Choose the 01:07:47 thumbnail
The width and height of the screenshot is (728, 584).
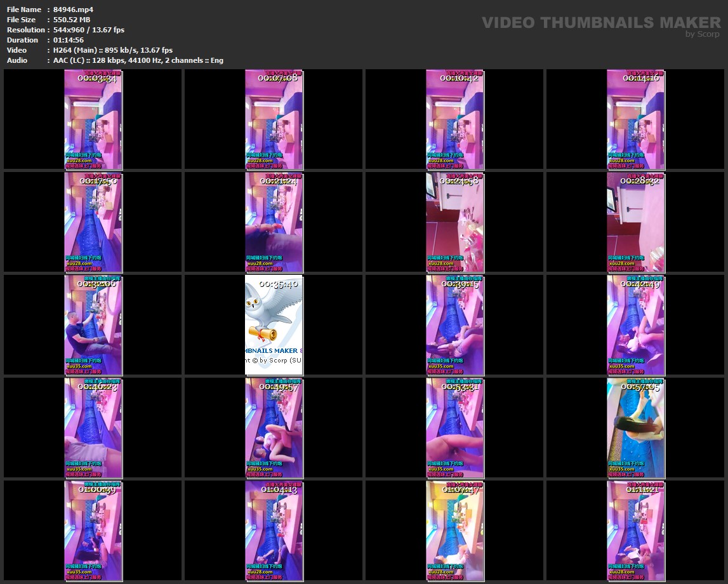[x=454, y=531]
